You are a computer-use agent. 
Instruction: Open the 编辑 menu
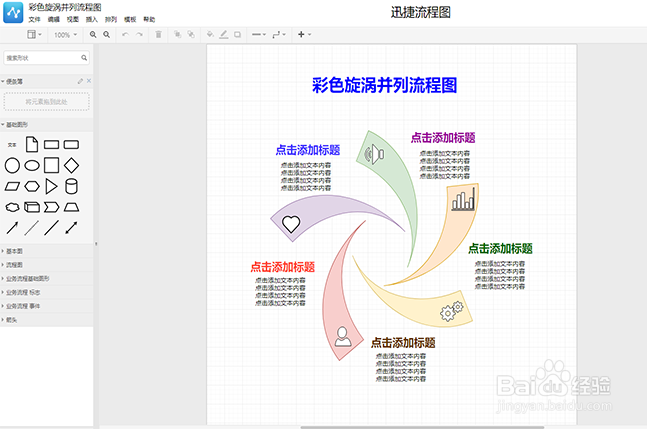54,19
